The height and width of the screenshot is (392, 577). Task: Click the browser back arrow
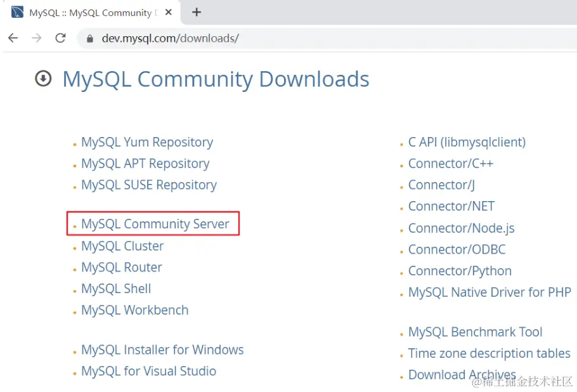[x=13, y=38]
